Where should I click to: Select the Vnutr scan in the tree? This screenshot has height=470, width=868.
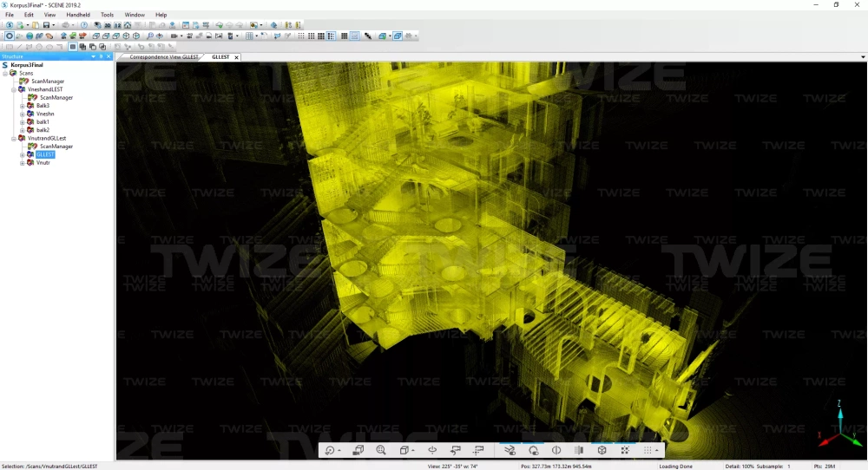43,163
